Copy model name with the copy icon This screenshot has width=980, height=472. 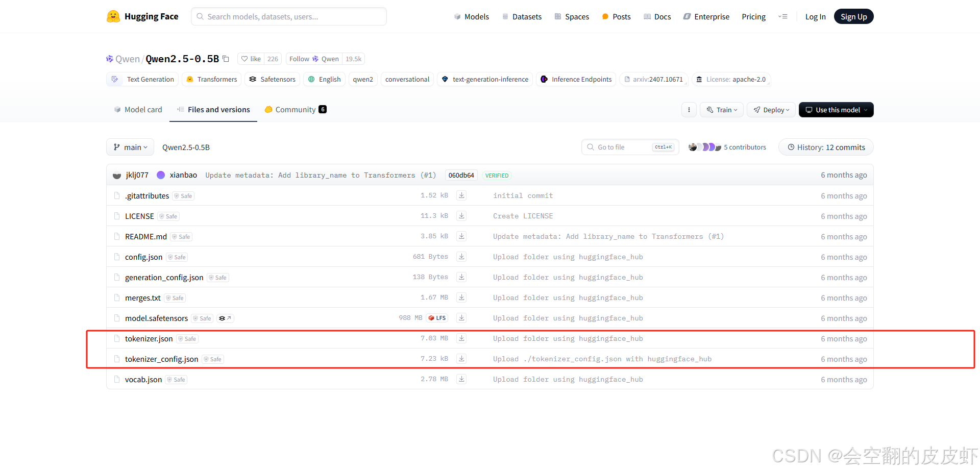click(x=226, y=59)
